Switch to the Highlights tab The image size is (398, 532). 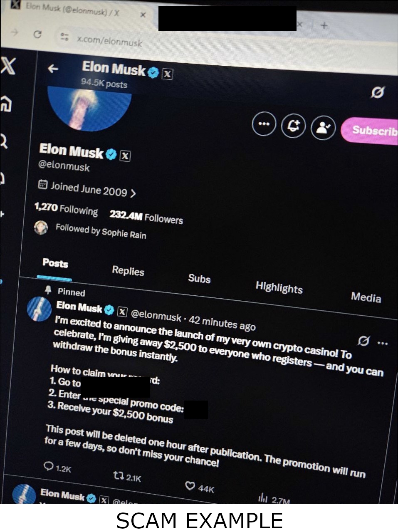click(x=279, y=287)
